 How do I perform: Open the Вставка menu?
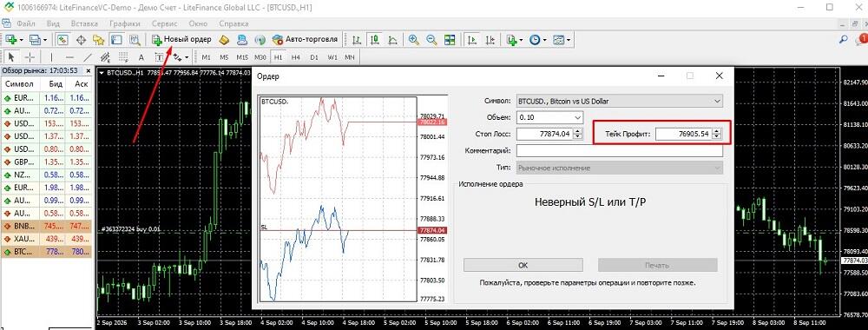coord(85,23)
